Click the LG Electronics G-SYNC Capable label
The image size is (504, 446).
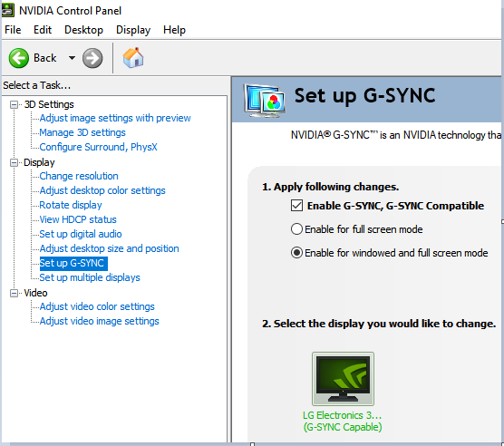[343, 422]
